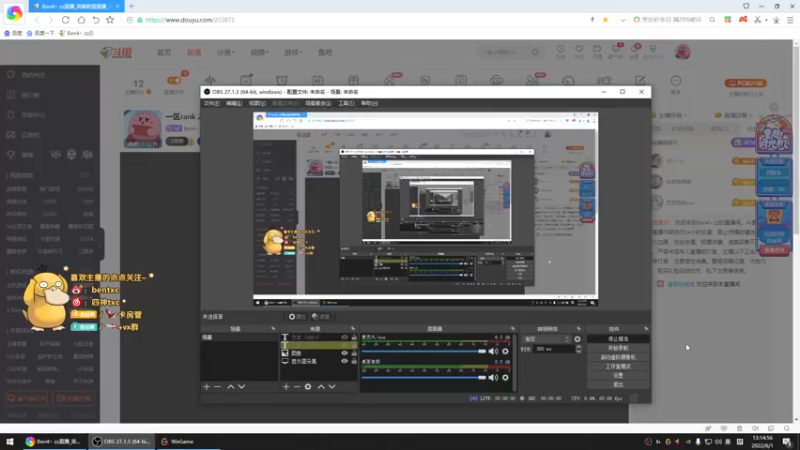Open the Douyu category dropdown in the nav bar
This screenshot has height=450, width=800.
point(226,52)
